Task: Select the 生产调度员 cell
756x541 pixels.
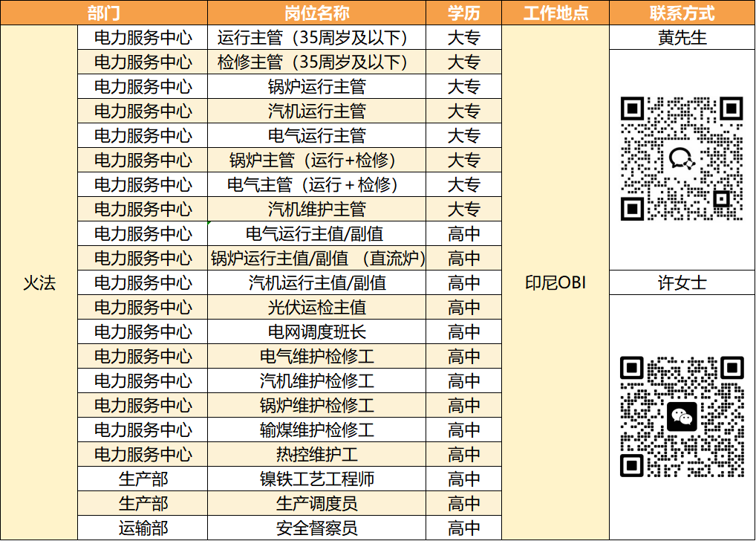Action: (317, 503)
